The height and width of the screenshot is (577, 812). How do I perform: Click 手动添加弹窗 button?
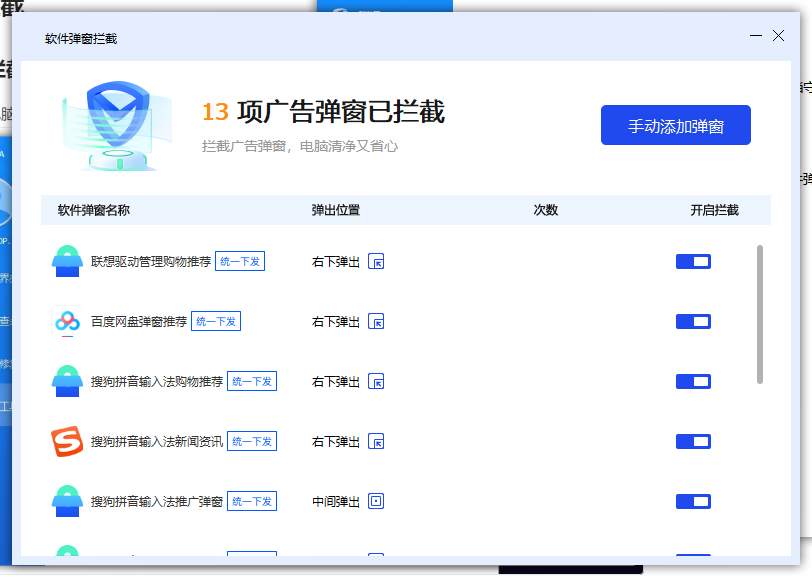click(676, 125)
